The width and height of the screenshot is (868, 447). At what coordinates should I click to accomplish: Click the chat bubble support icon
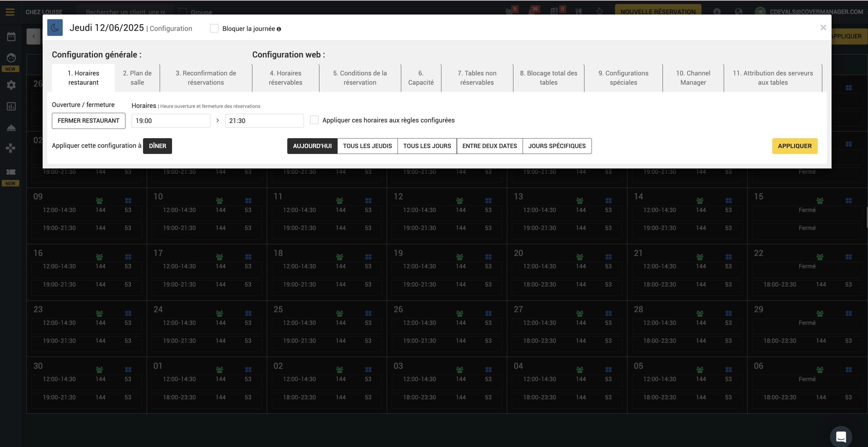841,436
